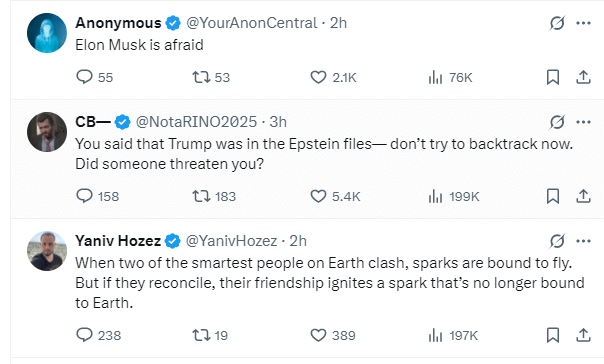Open the more options menu on the Anonymous tweet
The height and width of the screenshot is (364, 604).
[583, 23]
